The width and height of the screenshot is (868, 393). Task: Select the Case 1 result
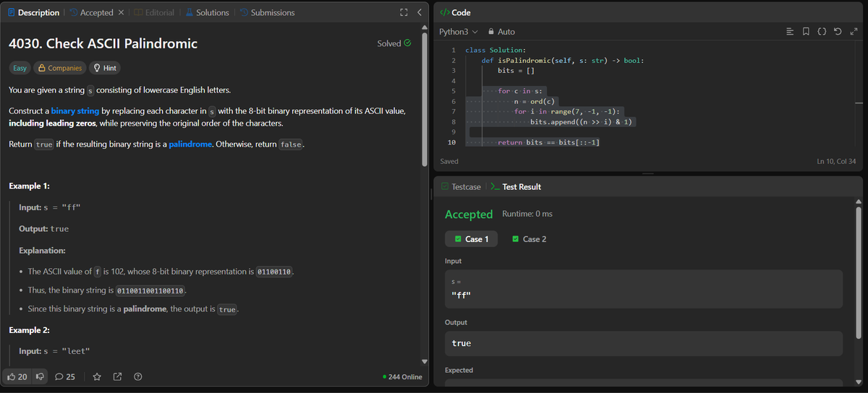click(471, 239)
